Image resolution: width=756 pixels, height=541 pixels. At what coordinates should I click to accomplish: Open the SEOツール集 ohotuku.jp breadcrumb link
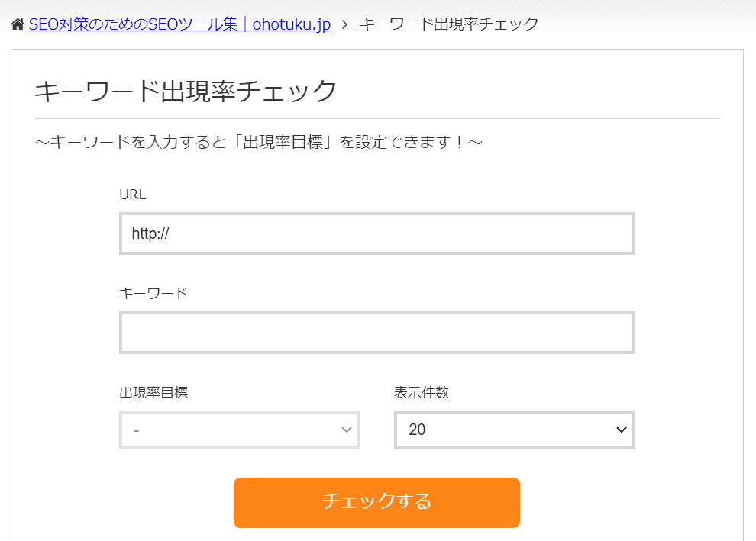coord(179,24)
